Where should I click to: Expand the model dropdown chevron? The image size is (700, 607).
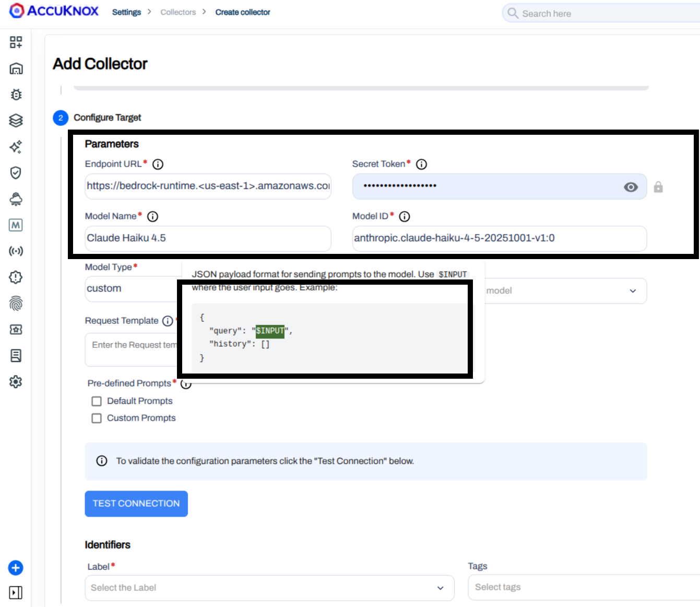tap(633, 291)
